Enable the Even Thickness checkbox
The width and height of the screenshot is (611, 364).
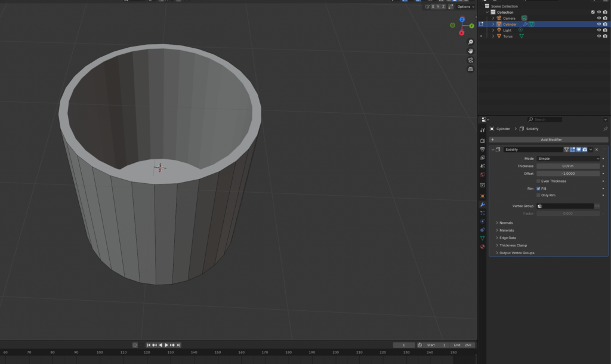[x=538, y=181]
